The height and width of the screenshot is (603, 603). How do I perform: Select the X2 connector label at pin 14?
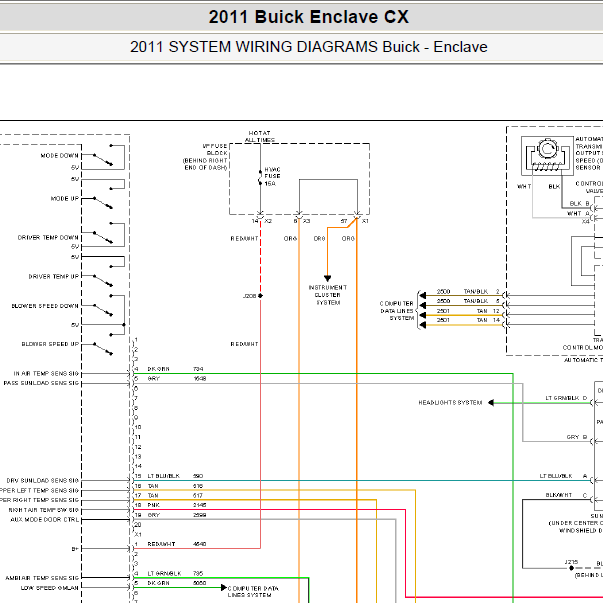pos(268,221)
